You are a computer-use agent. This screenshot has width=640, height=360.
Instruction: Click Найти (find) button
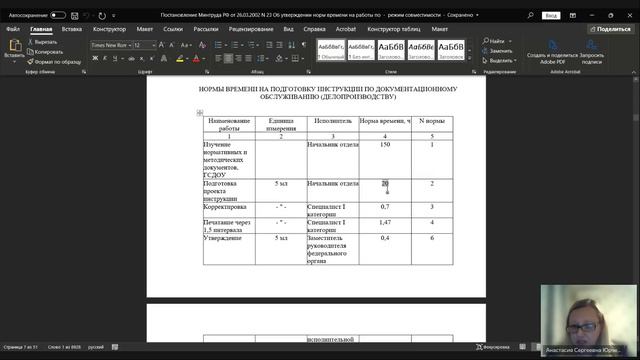pos(493,41)
